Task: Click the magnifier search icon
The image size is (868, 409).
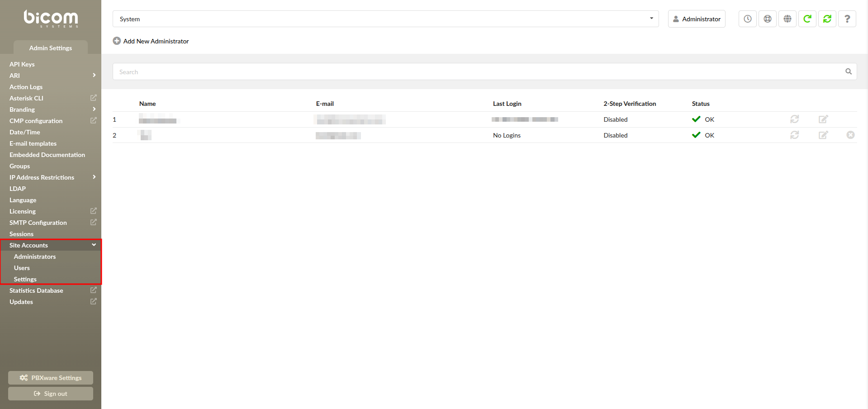Action: (849, 71)
